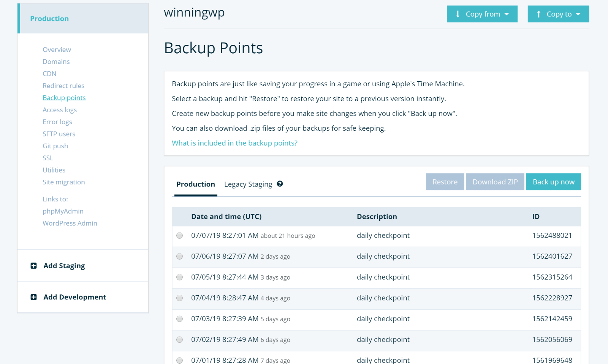
Task: Navigate to the Site migration page
Action: 63,182
